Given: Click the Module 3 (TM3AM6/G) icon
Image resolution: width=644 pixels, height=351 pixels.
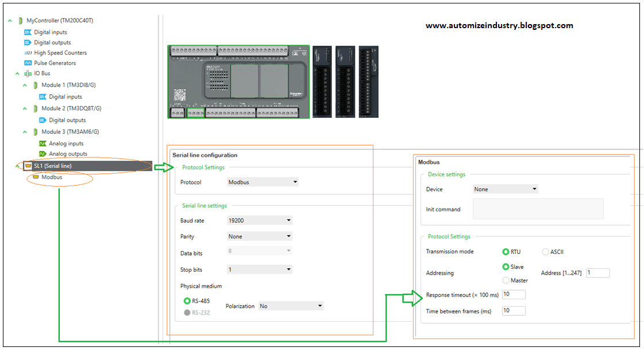Looking at the screenshot, I should coord(36,132).
